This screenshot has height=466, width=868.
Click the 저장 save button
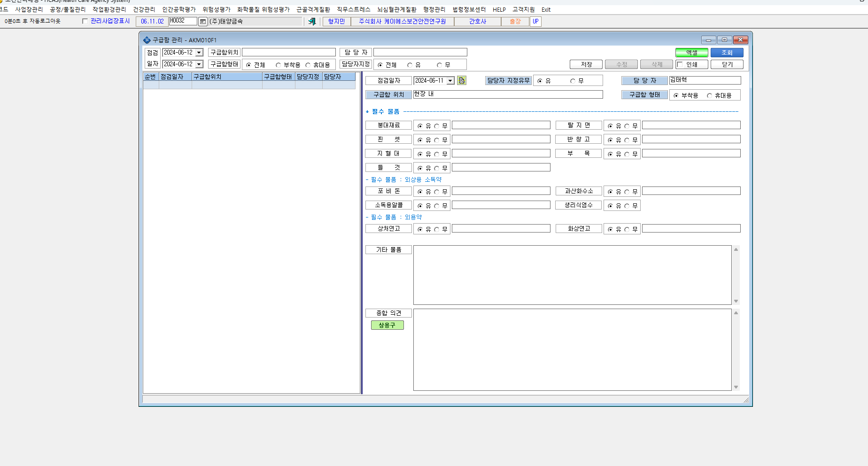(x=586, y=64)
